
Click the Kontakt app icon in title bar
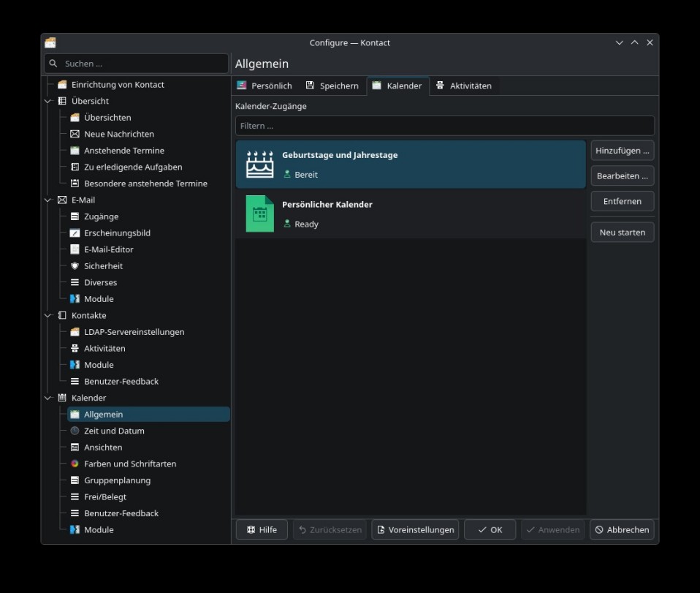coord(50,42)
